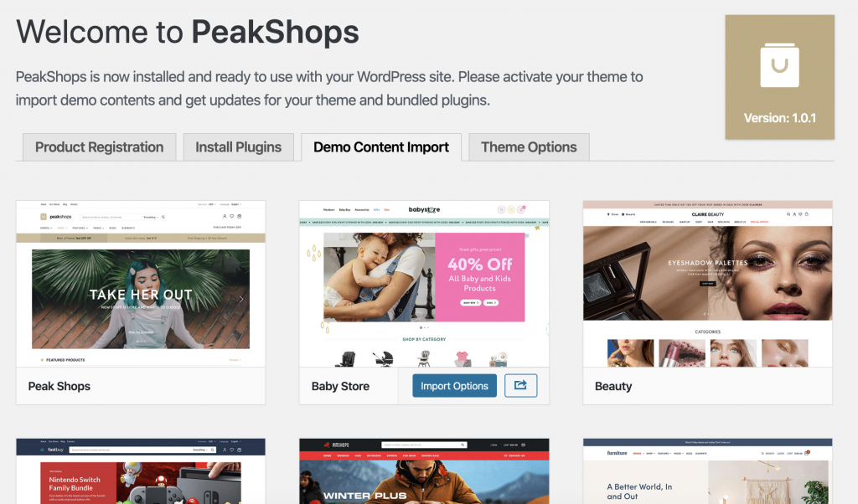Open the Nintendo Switch fastbuy demo thumbnail
858x504 pixels.
(141, 471)
